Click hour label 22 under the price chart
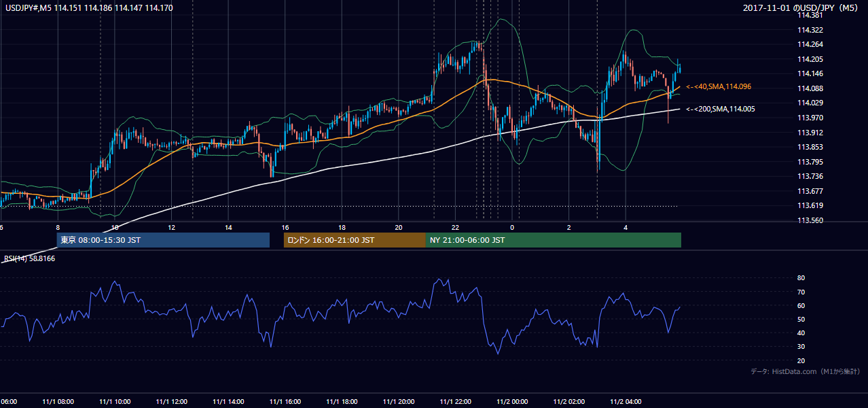The height and width of the screenshot is (408, 868). 455,228
